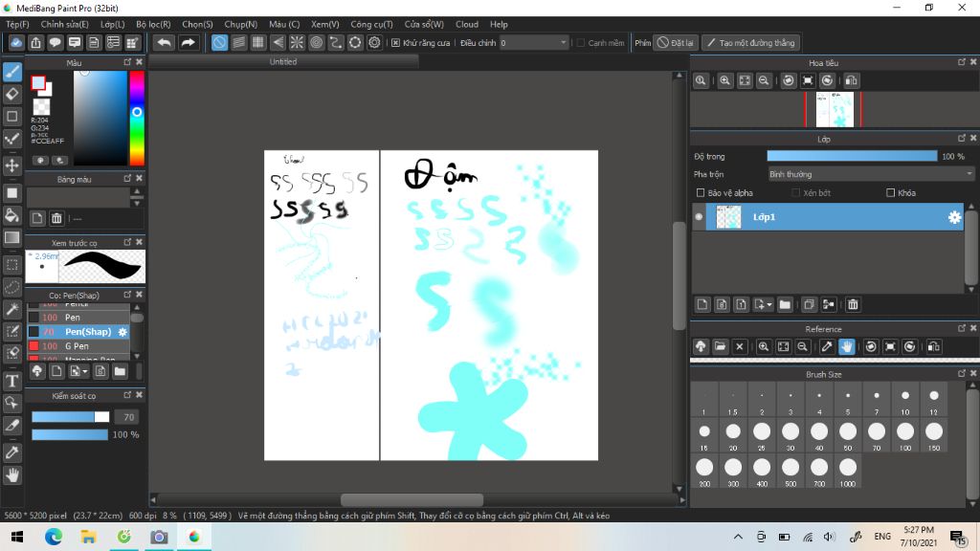Select the Lasso selection tool
This screenshot has height=551, width=980.
[x=11, y=287]
